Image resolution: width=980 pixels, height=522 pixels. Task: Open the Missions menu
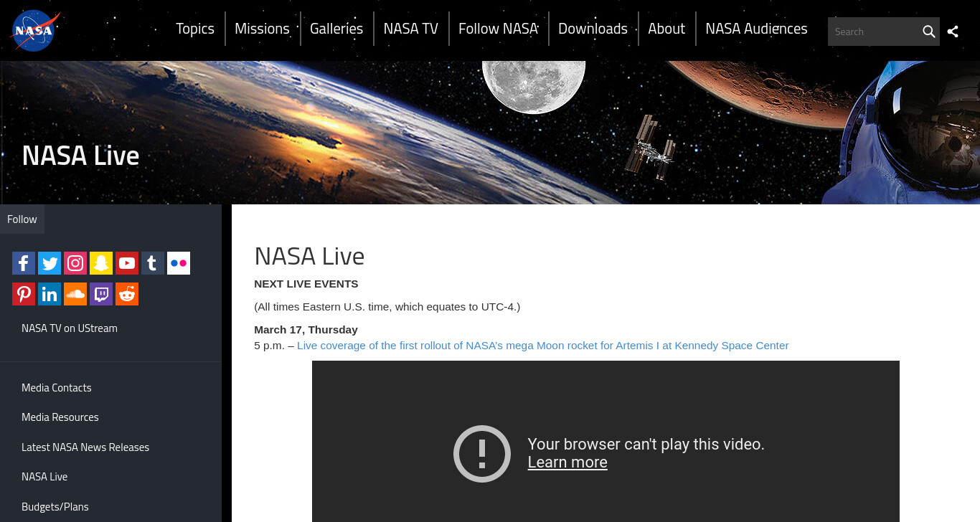tap(262, 29)
